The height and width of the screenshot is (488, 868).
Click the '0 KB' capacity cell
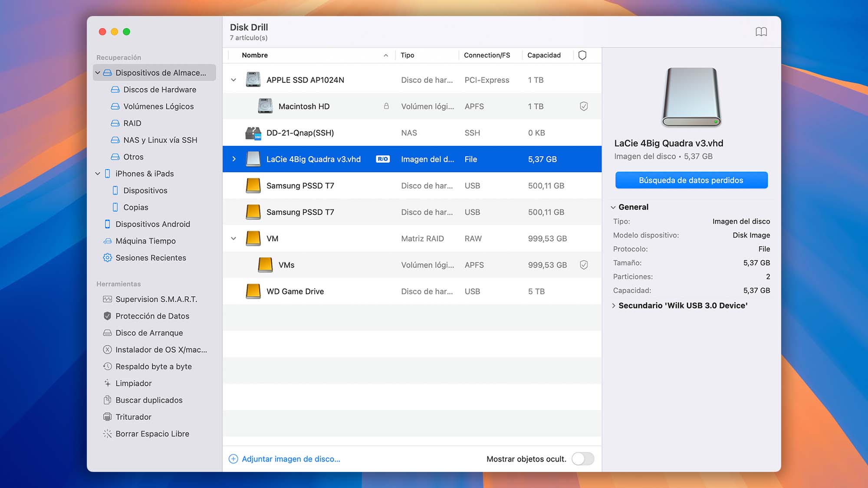click(536, 133)
